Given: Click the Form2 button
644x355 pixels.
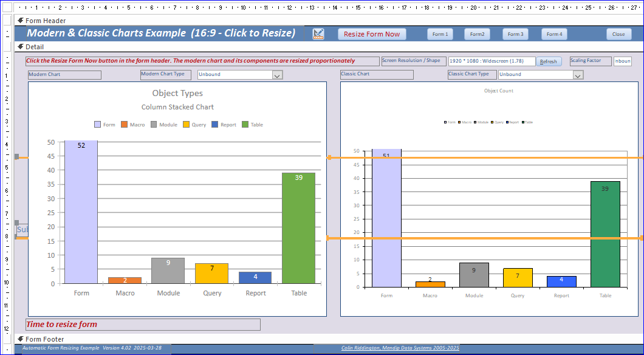Looking at the screenshot, I should pyautogui.click(x=478, y=34).
